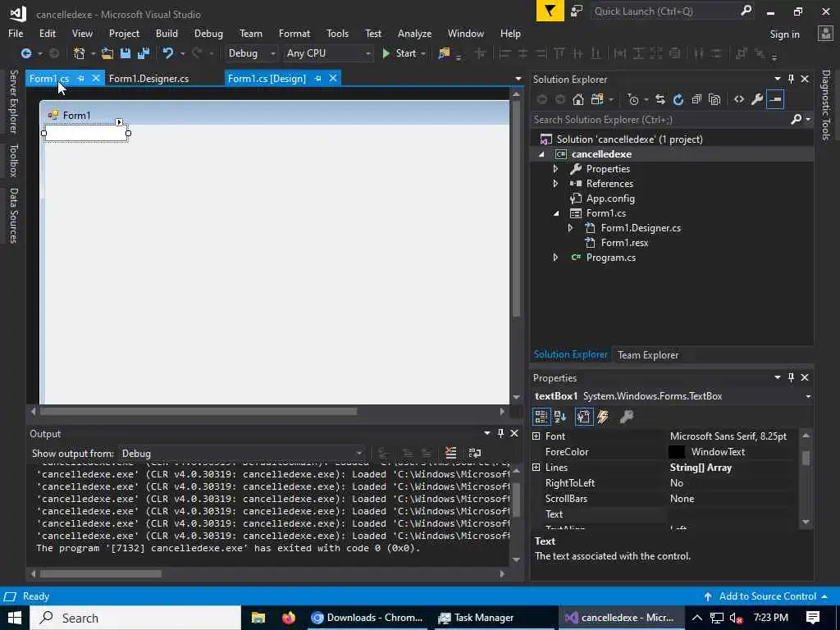
Task: Undo the last action with Undo icon
Action: coord(168,53)
